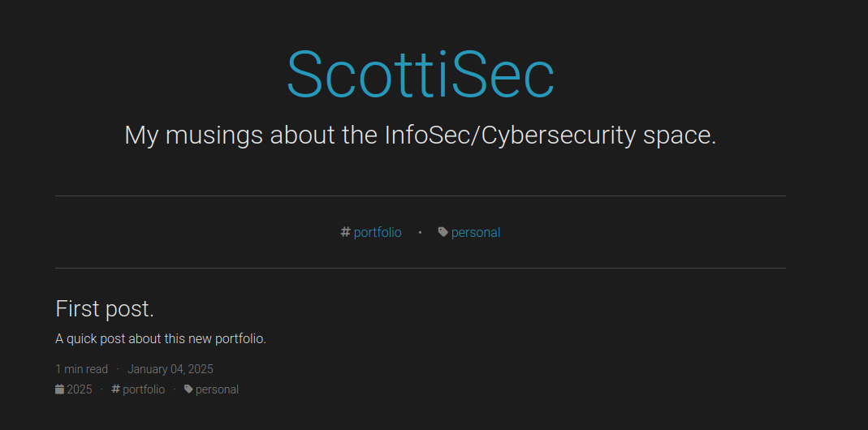The height and width of the screenshot is (430, 868).
Task: Click the calendar icon beside 2025
Action: click(x=59, y=389)
